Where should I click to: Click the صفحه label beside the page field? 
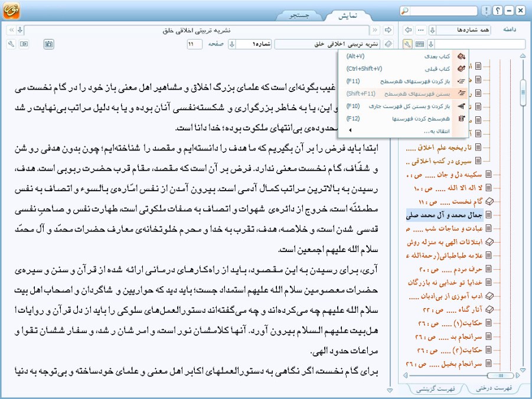[x=216, y=44]
